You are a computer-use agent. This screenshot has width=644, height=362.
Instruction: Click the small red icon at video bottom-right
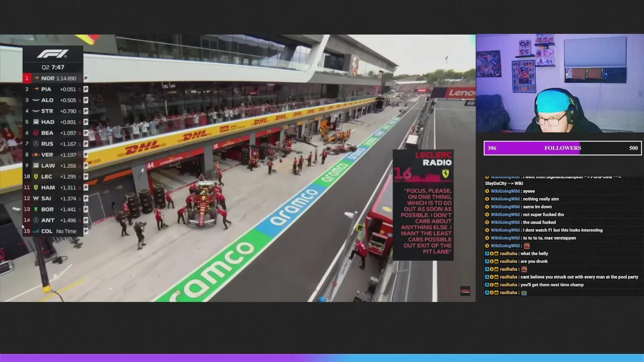465,291
